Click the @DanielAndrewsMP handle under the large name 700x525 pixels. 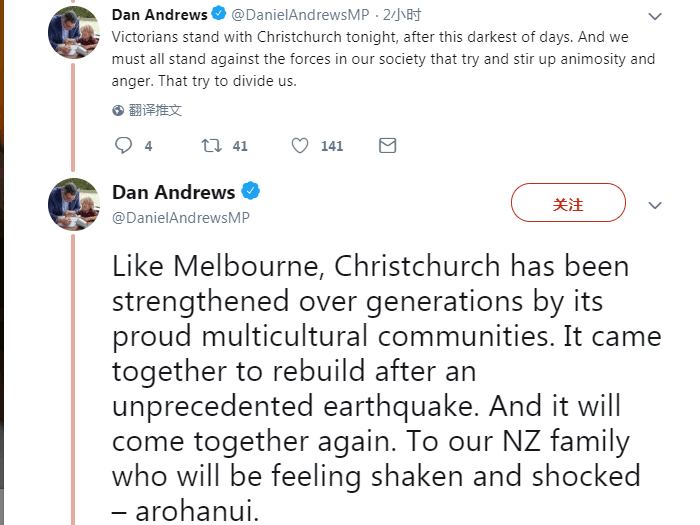181,217
